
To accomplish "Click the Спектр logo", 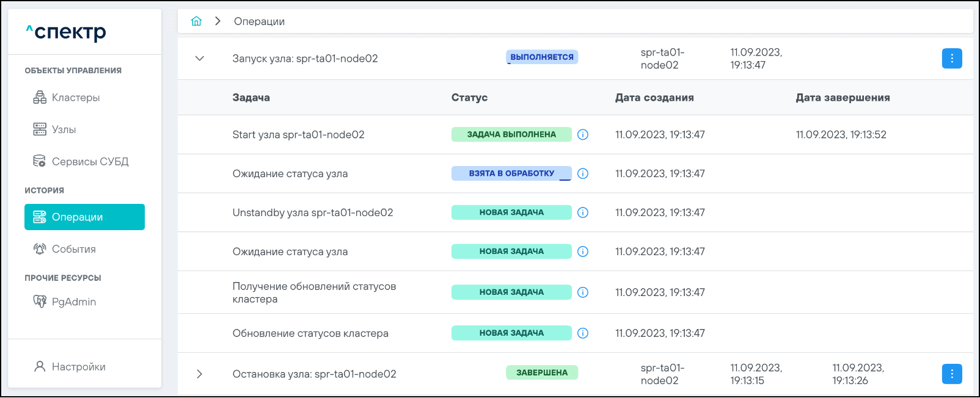I will [x=66, y=32].
